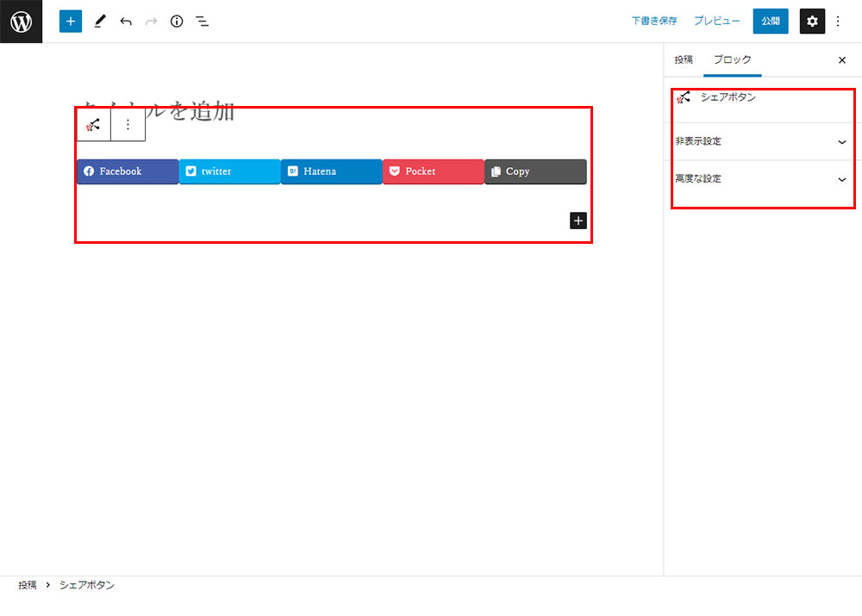Click the WordPress logo icon
Viewport: 862px width, 616px height.
pos(21,22)
